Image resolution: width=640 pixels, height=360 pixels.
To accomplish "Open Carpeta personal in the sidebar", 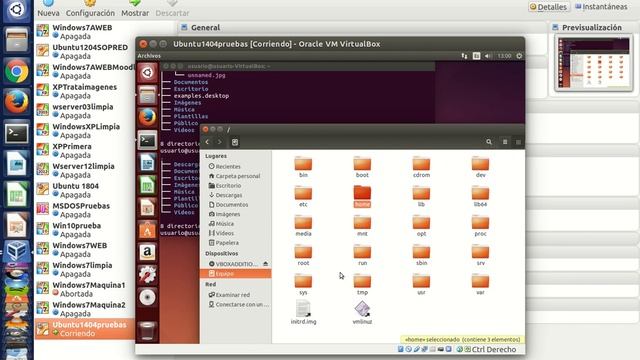I will pos(234,176).
